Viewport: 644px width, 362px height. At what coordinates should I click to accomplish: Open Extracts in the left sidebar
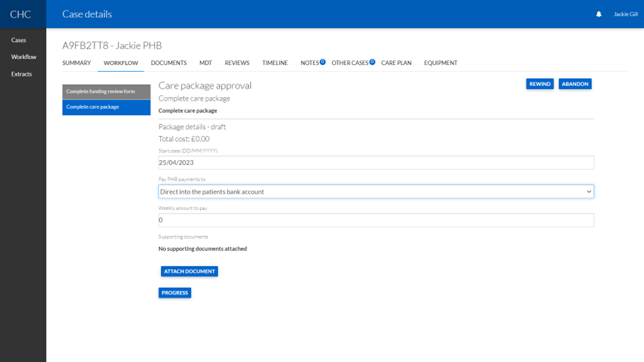tap(21, 74)
